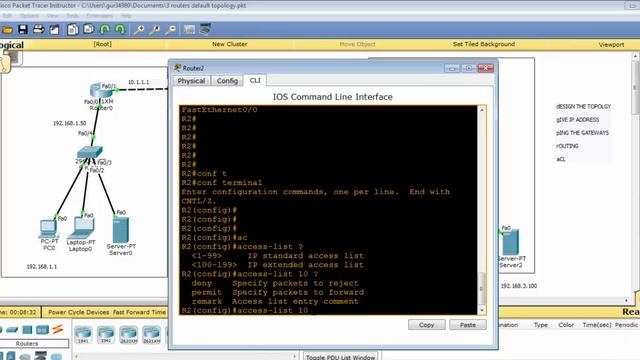
Task: Select the switch device in the topology
Action: 90,152
